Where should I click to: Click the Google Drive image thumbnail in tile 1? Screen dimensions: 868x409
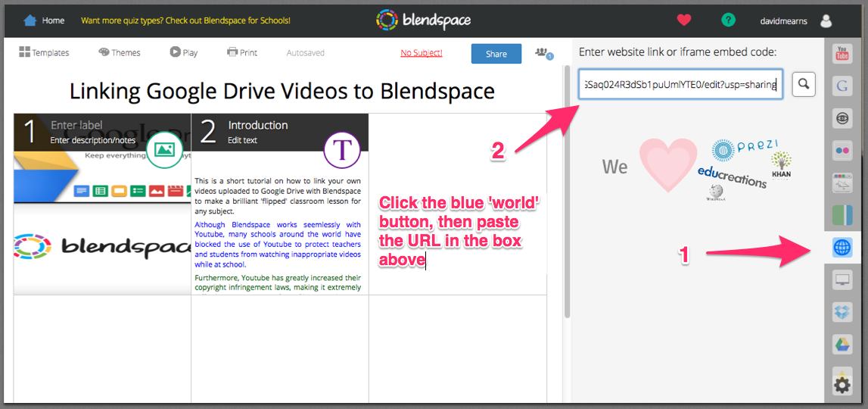click(102, 177)
